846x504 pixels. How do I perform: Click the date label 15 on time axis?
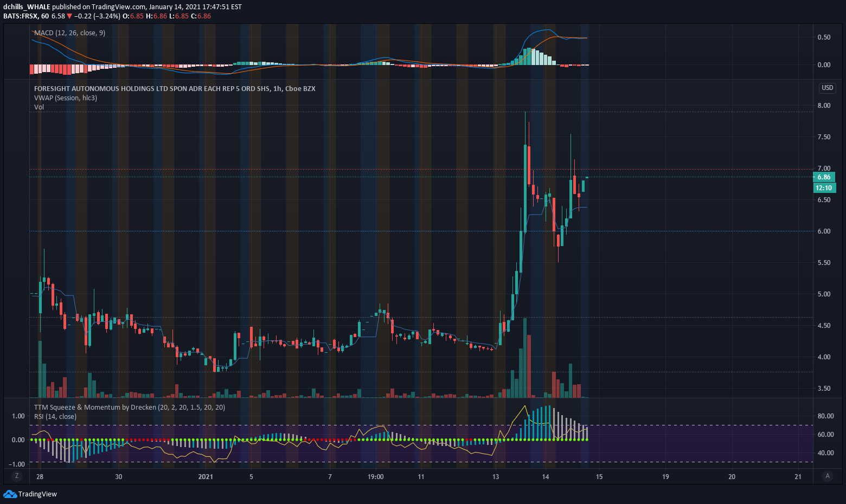[x=599, y=477]
